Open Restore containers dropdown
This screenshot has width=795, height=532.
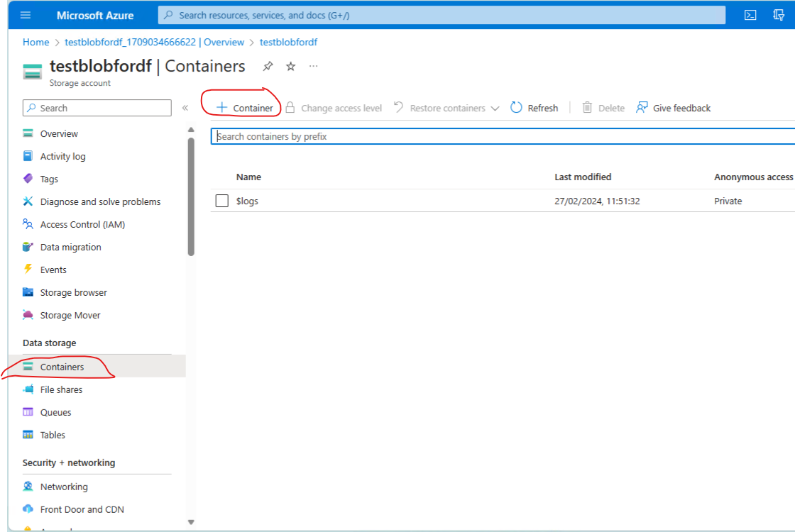coord(446,108)
